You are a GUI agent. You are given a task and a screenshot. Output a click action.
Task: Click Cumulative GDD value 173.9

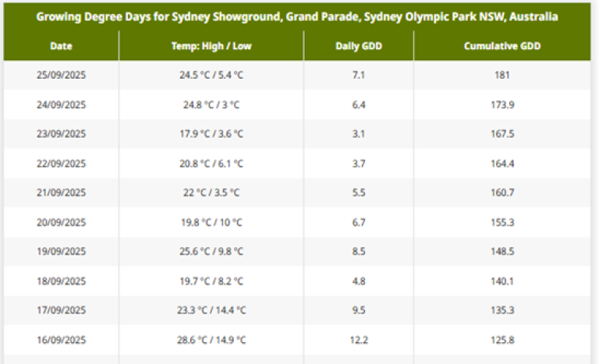click(502, 104)
